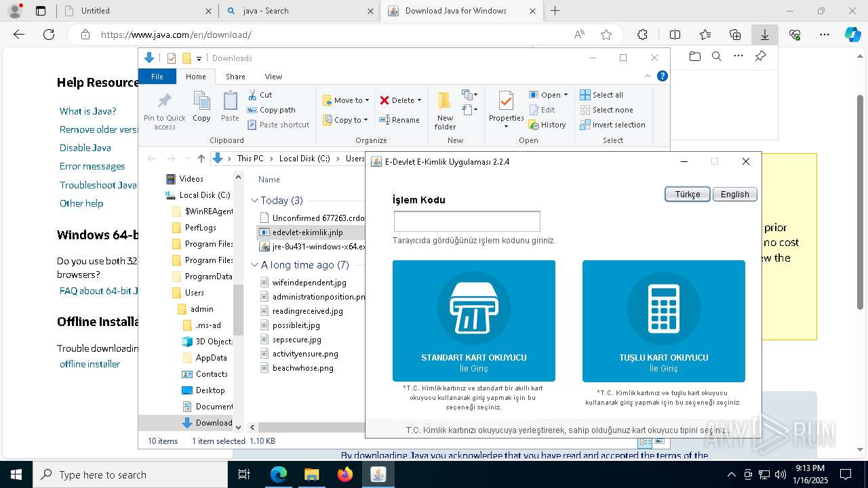Screen dimensions: 868x488
Task: Open the Copy to dropdown
Action: [345, 120]
